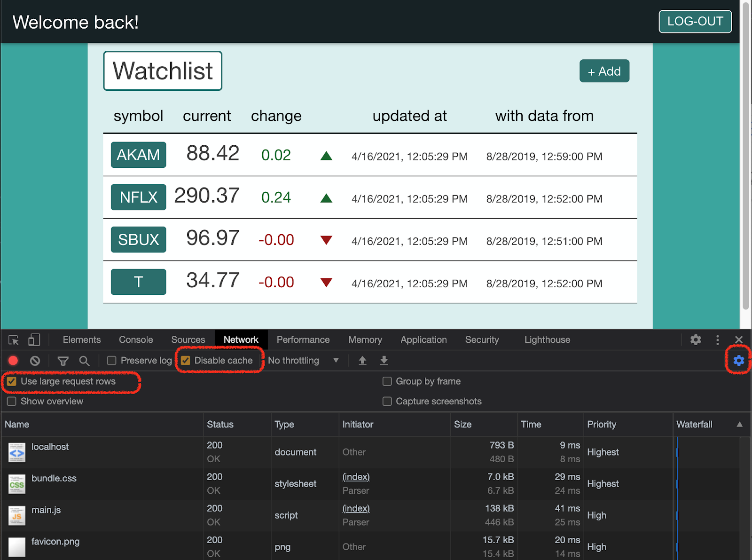
Task: Activate the inspect element picker icon
Action: point(14,340)
